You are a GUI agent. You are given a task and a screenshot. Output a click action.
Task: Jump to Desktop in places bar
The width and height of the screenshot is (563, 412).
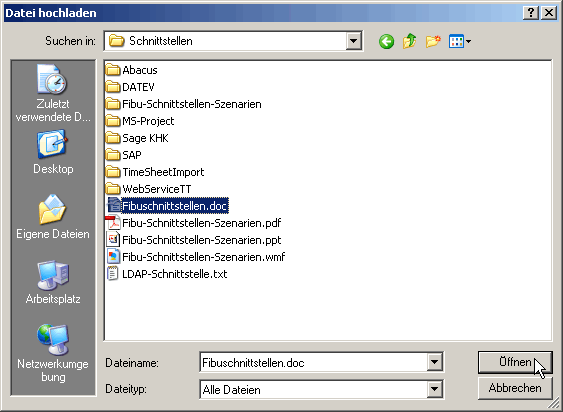[x=53, y=152]
